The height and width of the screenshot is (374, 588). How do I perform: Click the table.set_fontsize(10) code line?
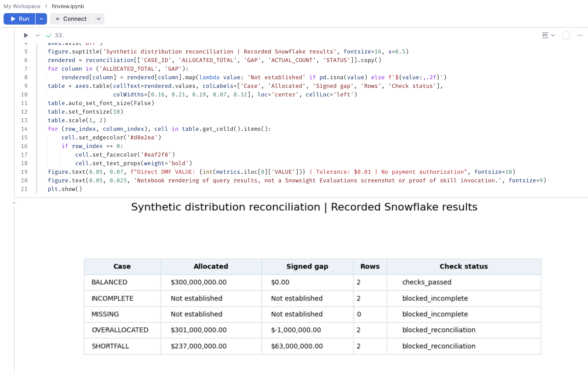click(x=86, y=112)
